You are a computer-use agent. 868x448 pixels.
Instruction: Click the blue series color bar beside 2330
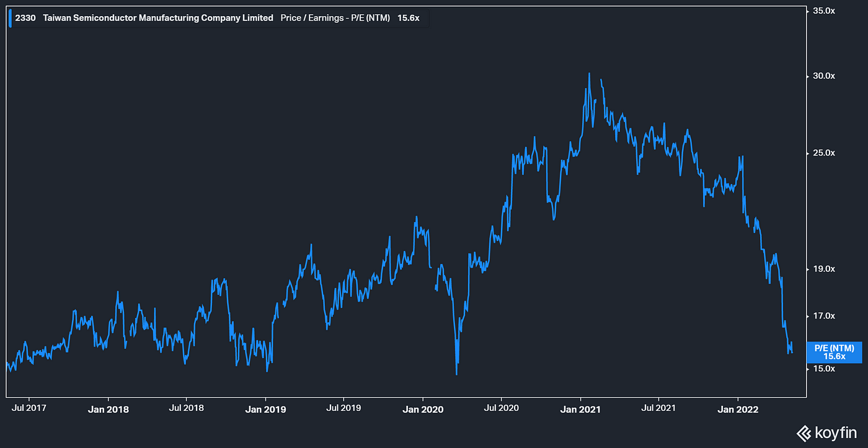pyautogui.click(x=11, y=18)
